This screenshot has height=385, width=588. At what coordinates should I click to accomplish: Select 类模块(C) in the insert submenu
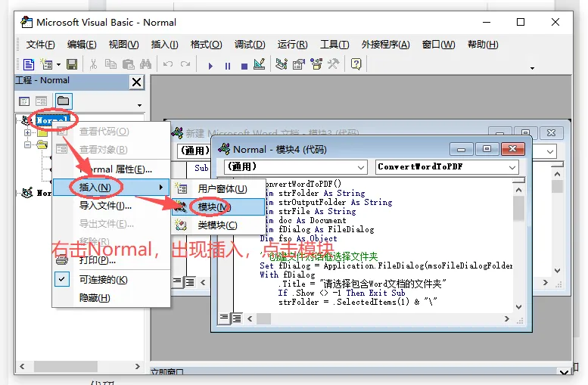218,225
